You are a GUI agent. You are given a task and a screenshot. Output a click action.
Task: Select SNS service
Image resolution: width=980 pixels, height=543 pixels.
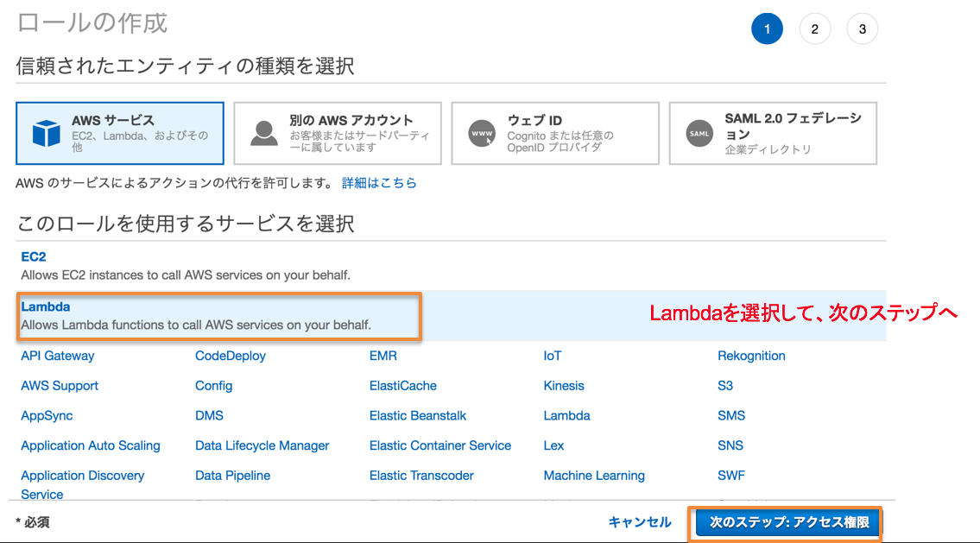tap(730, 445)
